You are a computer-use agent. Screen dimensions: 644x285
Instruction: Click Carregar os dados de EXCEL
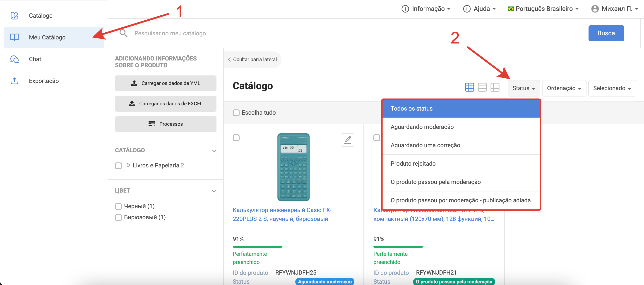click(166, 104)
